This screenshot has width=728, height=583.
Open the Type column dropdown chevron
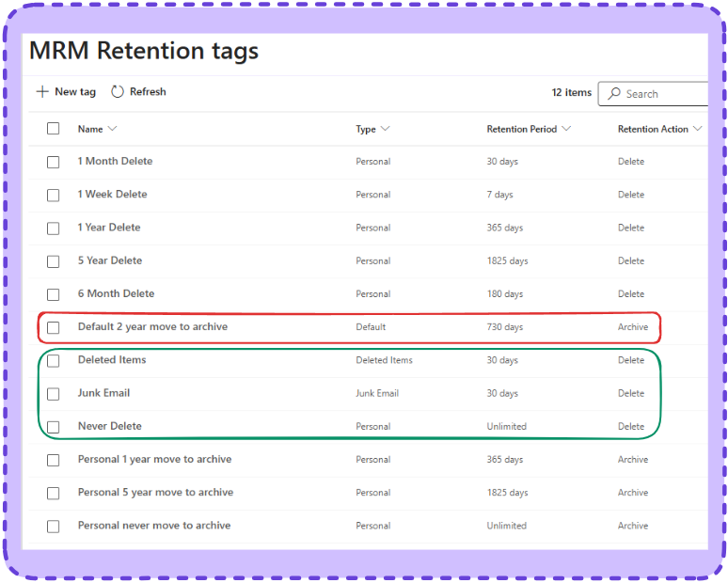(385, 129)
